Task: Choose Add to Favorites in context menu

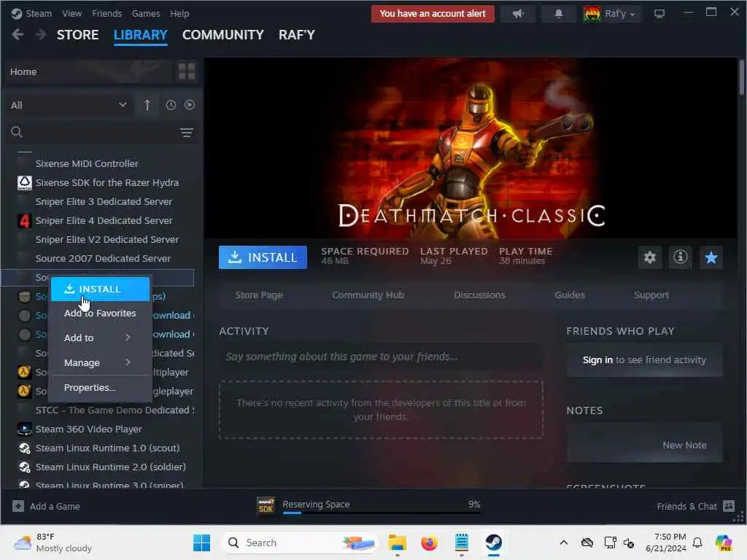Action: point(101,314)
